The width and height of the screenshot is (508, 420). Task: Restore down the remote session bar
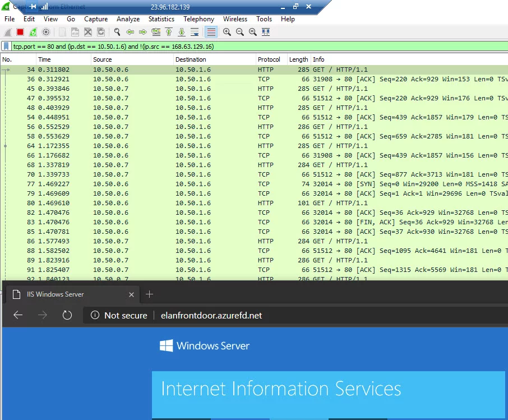coord(295,7)
